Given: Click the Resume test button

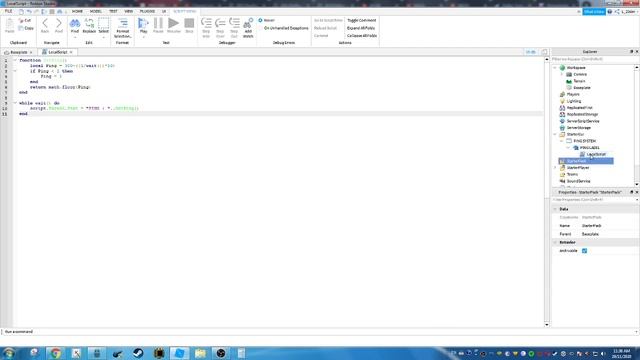Looking at the screenshot, I should (x=173, y=25).
